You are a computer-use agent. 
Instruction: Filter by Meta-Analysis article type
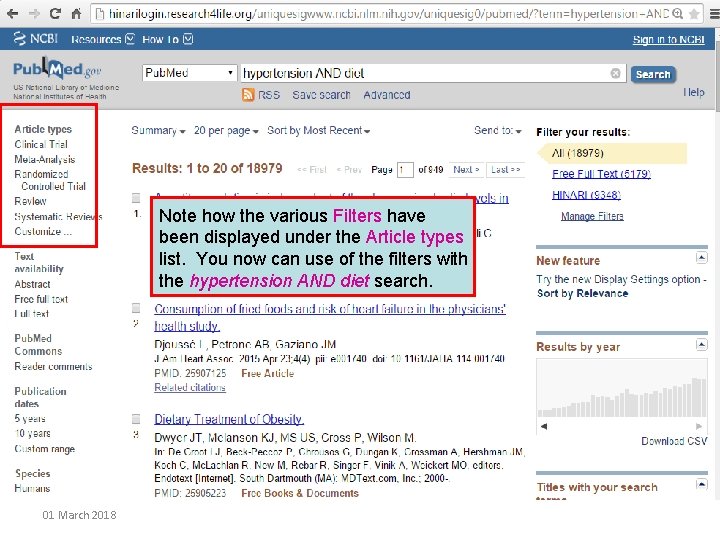coord(45,159)
